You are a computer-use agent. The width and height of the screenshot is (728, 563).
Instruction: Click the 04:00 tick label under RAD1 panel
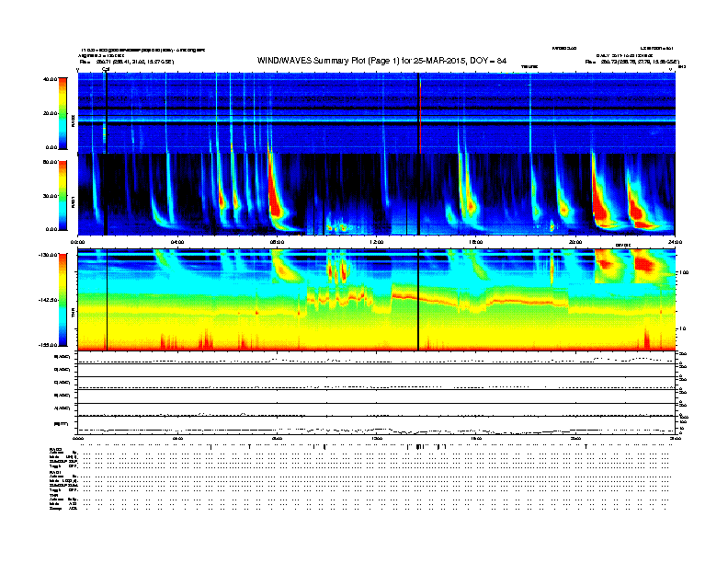[177, 242]
